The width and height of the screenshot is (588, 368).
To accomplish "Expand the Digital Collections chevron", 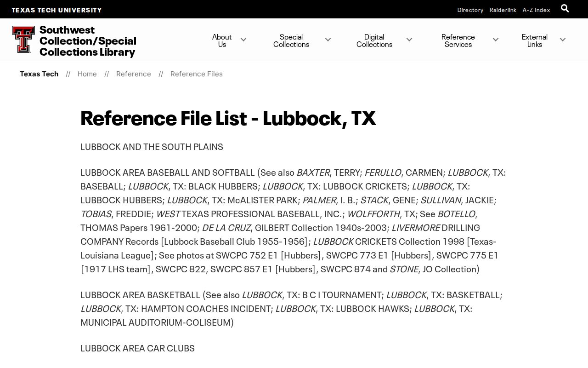I will (409, 40).
